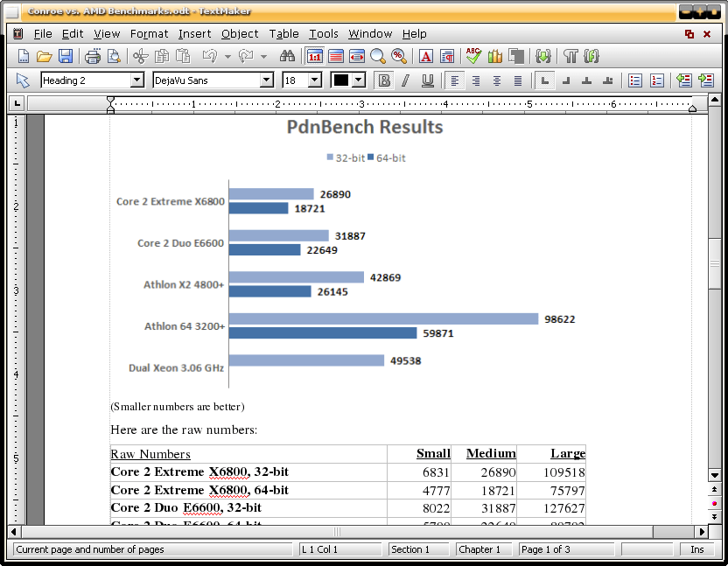Save the document with the floppy icon
This screenshot has height=566, width=728.
(x=65, y=57)
